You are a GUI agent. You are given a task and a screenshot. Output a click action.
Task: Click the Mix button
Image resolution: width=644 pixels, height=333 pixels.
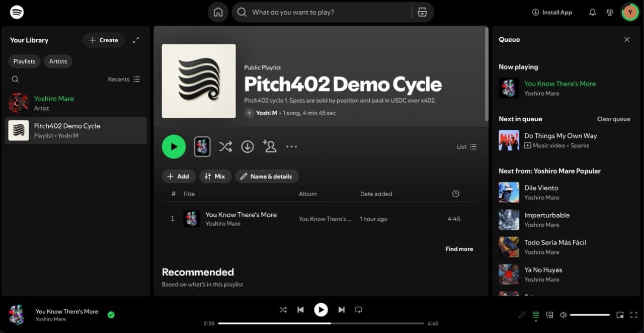(215, 177)
